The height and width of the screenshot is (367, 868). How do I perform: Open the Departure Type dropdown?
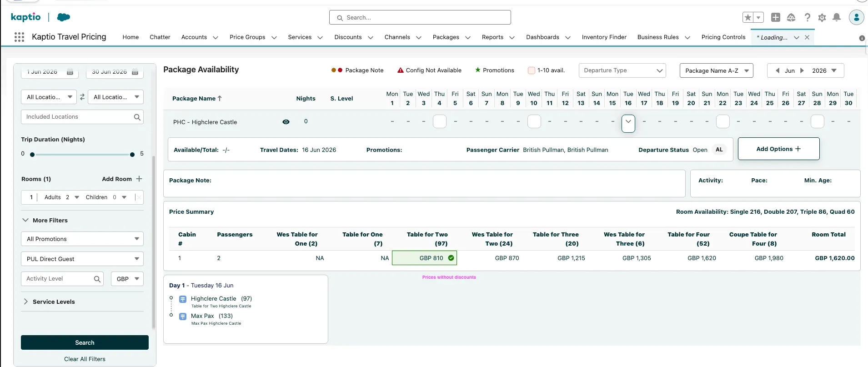click(x=622, y=70)
